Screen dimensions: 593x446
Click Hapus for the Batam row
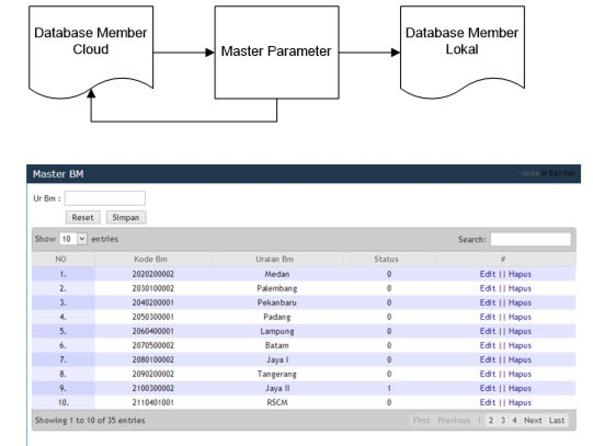pos(520,345)
